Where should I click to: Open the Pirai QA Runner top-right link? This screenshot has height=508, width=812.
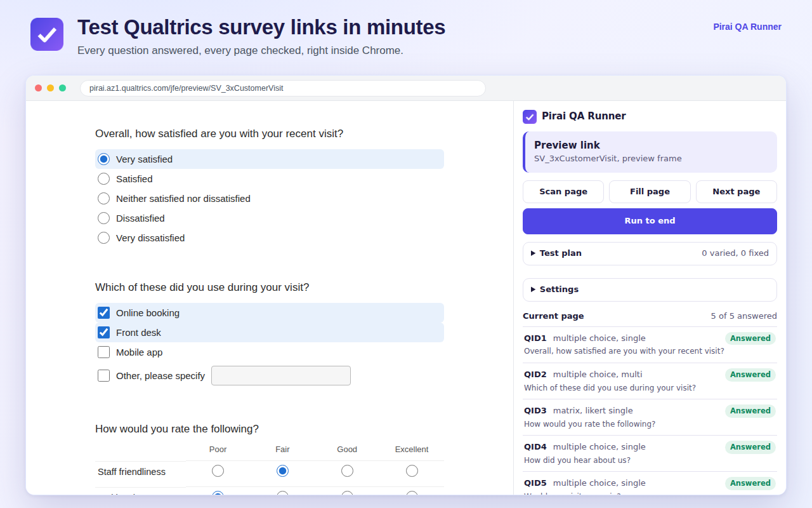pyautogui.click(x=747, y=27)
